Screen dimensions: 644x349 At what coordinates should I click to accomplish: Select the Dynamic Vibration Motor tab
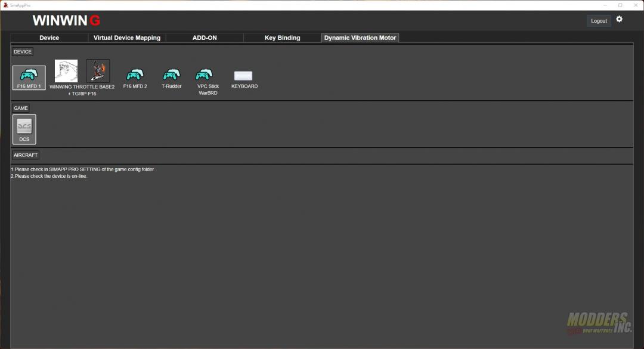pos(360,38)
